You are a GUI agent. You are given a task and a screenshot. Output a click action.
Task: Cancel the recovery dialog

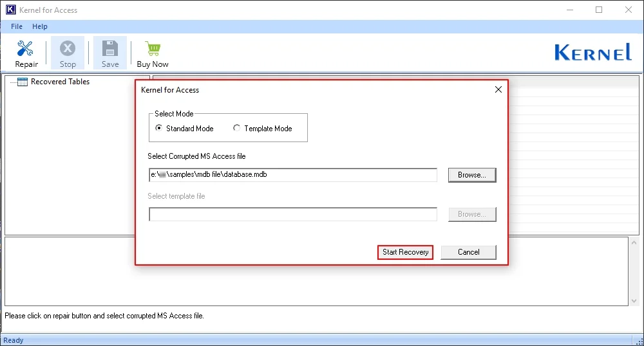tap(468, 252)
